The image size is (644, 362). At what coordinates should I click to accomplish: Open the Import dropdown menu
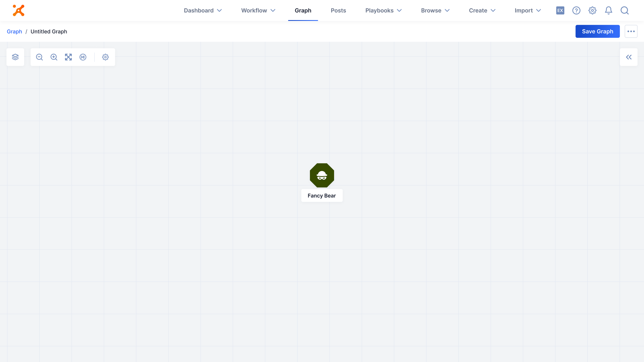[x=528, y=11]
